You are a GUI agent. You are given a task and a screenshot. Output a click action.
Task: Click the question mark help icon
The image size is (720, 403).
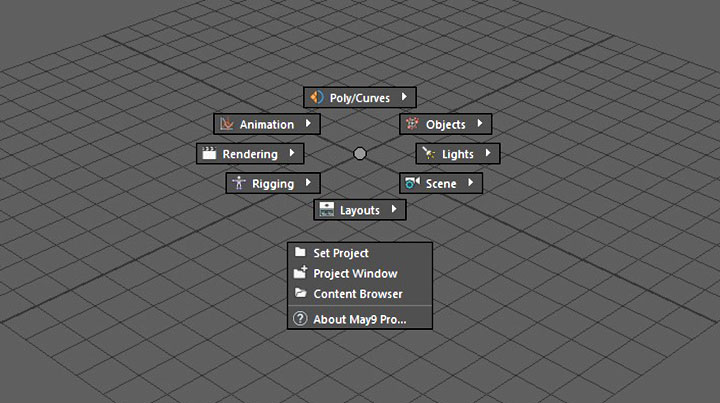(x=299, y=319)
